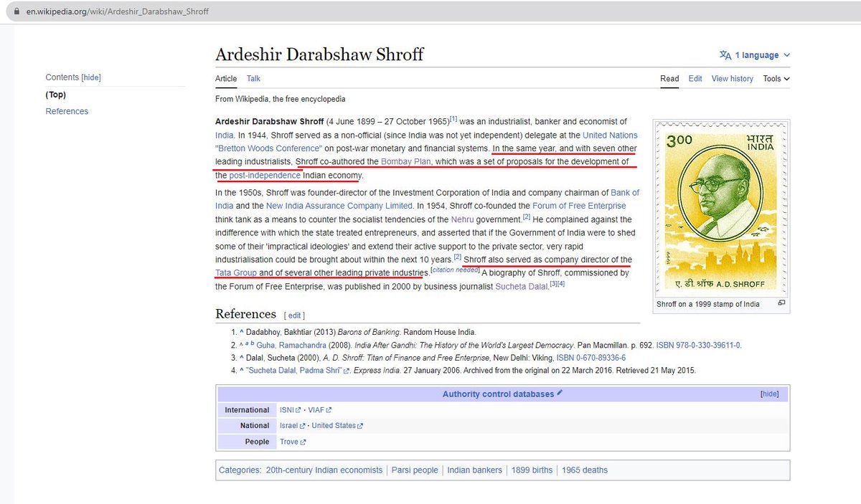
Task: Open the Tata Group link
Action: click(x=236, y=272)
